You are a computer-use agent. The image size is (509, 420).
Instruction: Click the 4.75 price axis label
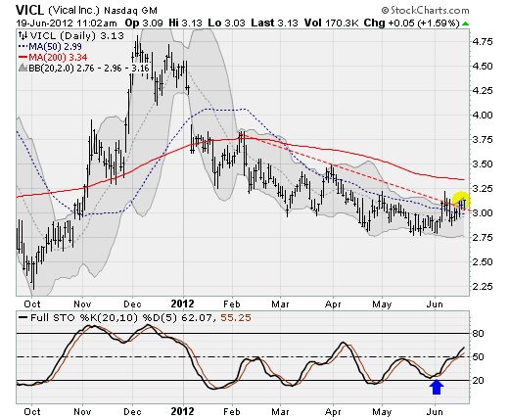[x=483, y=42]
